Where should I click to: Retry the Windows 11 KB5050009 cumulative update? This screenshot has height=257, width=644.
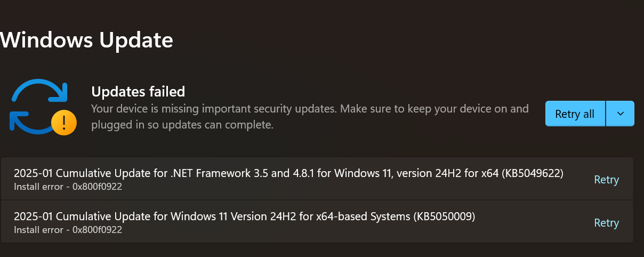[606, 223]
